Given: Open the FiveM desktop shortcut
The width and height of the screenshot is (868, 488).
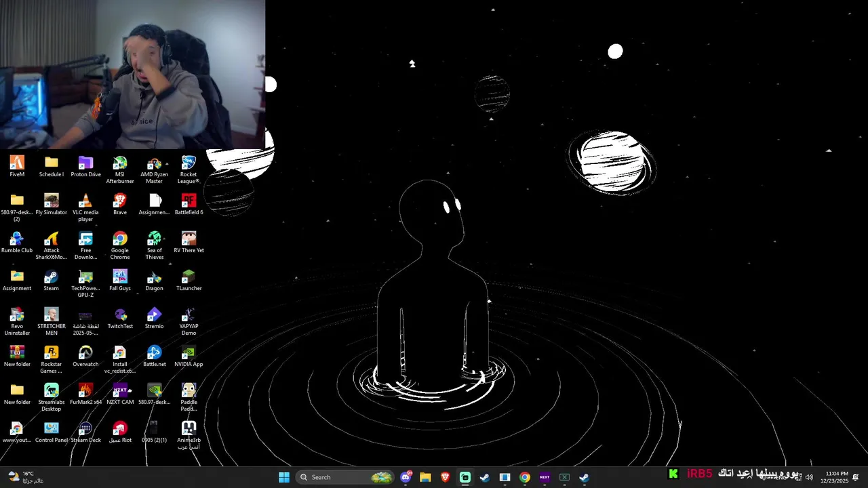Looking at the screenshot, I should pyautogui.click(x=17, y=167).
